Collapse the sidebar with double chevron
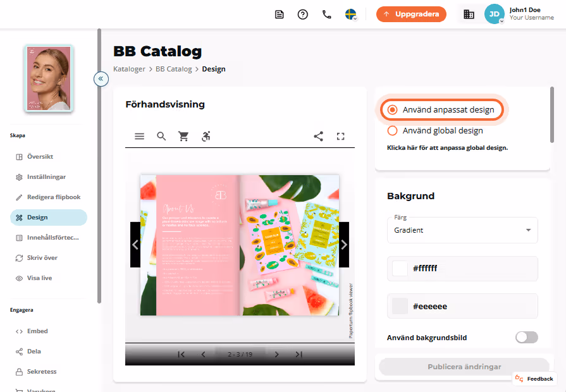This screenshot has height=392, width=566. coord(101,78)
